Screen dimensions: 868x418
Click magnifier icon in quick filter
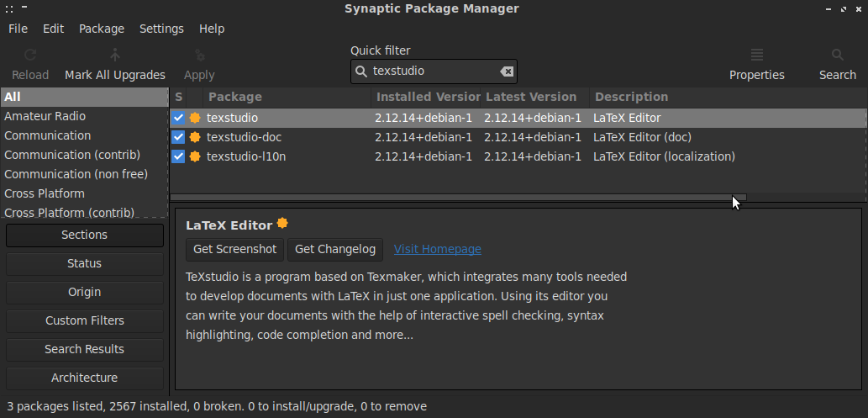(x=361, y=71)
